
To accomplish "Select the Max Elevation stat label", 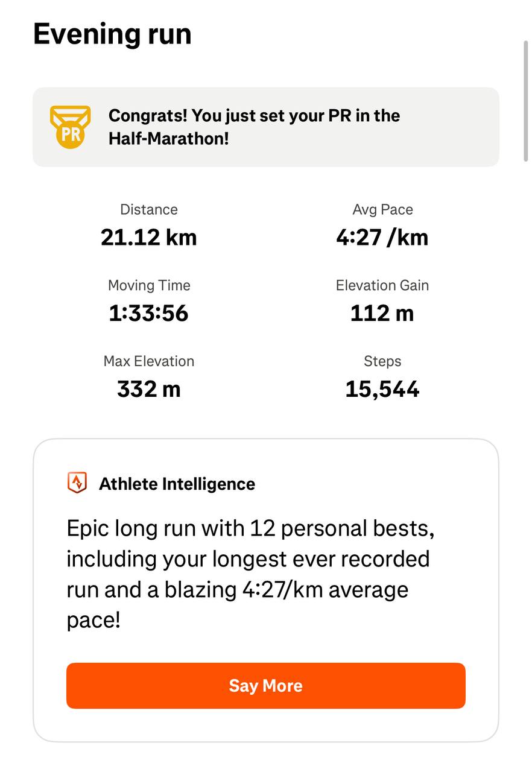I will tap(149, 362).
